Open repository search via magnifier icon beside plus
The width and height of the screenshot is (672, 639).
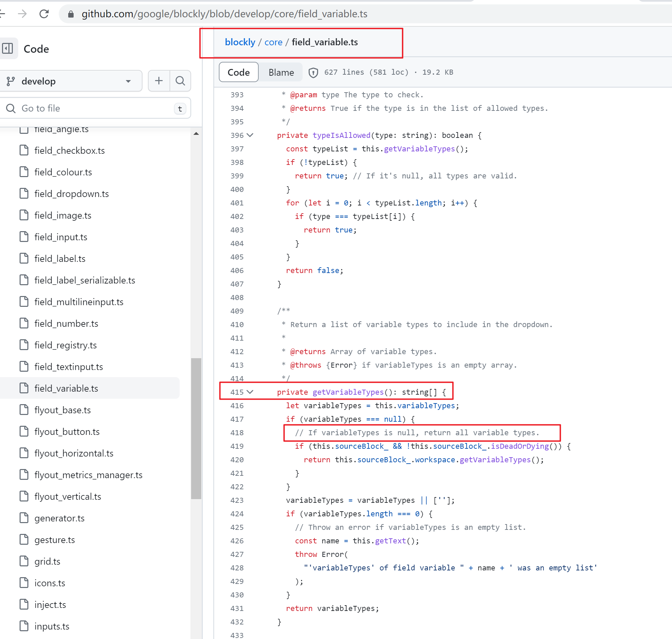pos(180,81)
